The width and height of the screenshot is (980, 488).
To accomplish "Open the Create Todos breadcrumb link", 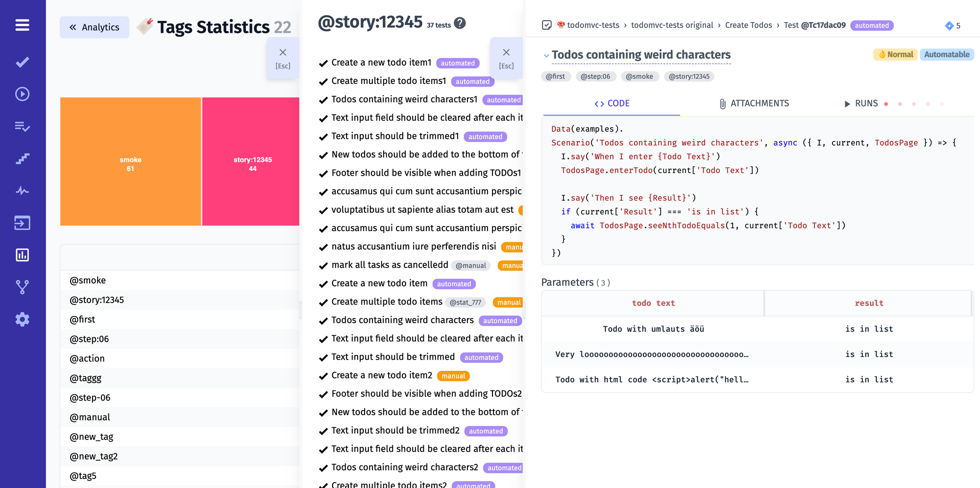I will (x=749, y=25).
